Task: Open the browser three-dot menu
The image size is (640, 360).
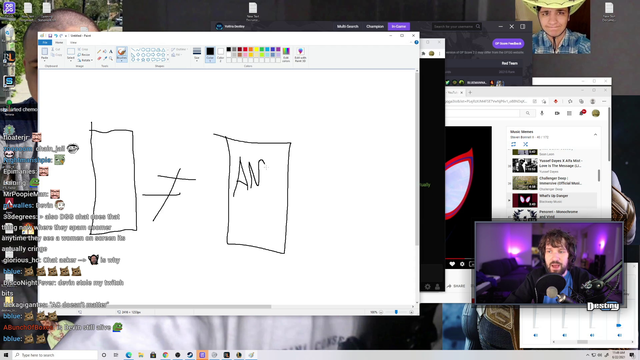Action: coord(604,101)
